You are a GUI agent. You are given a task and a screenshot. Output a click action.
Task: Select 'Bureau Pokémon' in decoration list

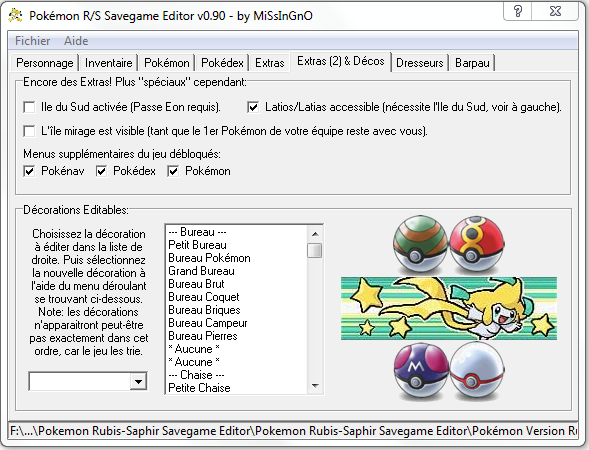(x=236, y=258)
